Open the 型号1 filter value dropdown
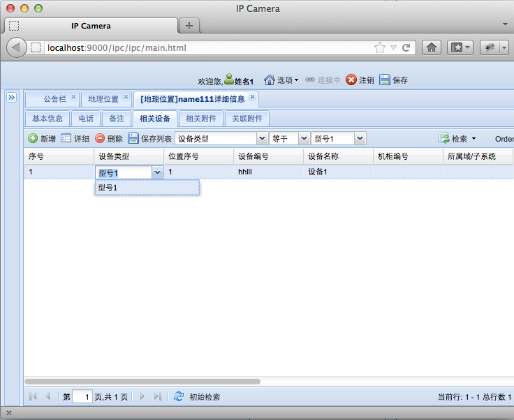Viewport: 514px width, 420px height. tap(360, 139)
